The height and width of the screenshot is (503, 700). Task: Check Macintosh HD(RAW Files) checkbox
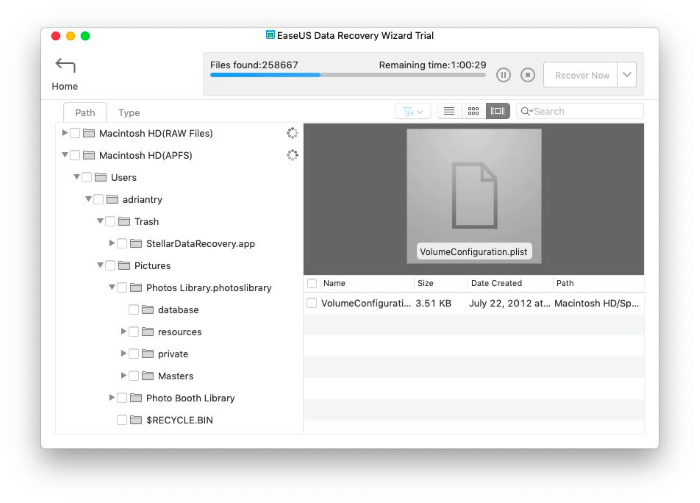[x=75, y=133]
